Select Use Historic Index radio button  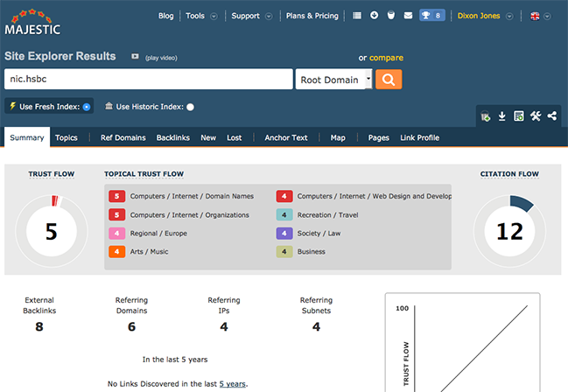click(190, 107)
